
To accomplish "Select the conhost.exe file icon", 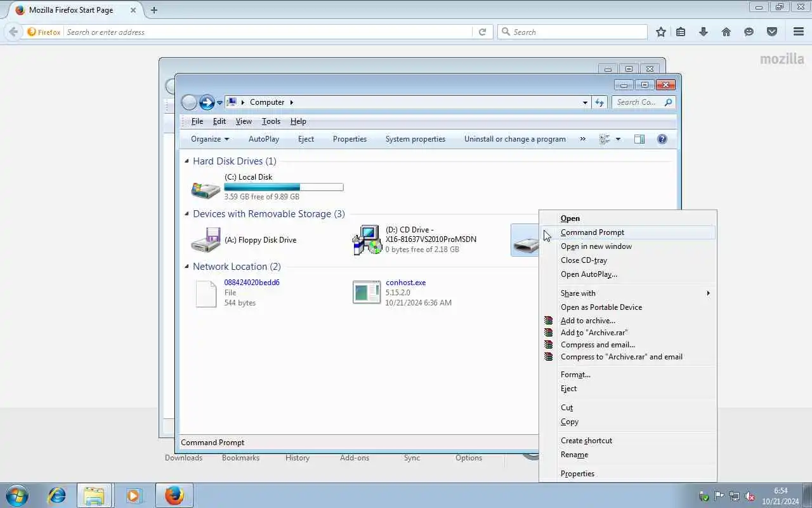I will click(367, 293).
